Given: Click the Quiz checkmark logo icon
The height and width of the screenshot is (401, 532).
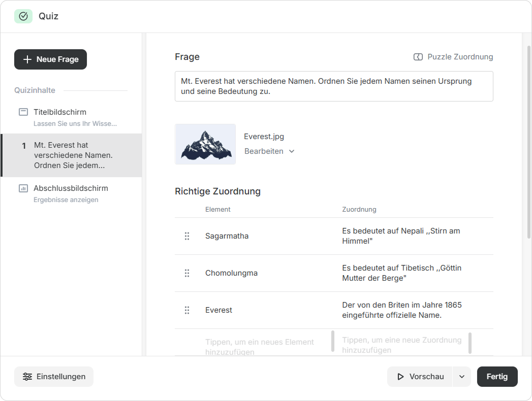Looking at the screenshot, I should click(x=23, y=16).
